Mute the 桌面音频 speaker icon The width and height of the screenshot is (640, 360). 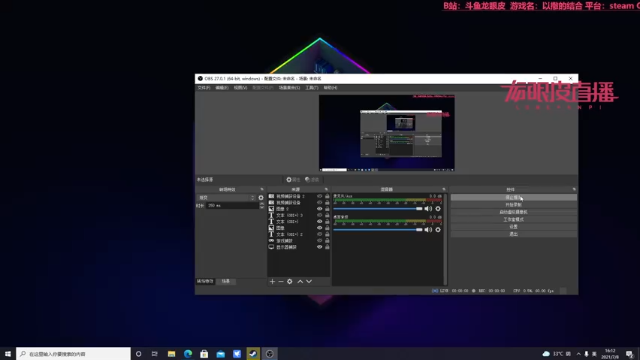tap(428, 230)
